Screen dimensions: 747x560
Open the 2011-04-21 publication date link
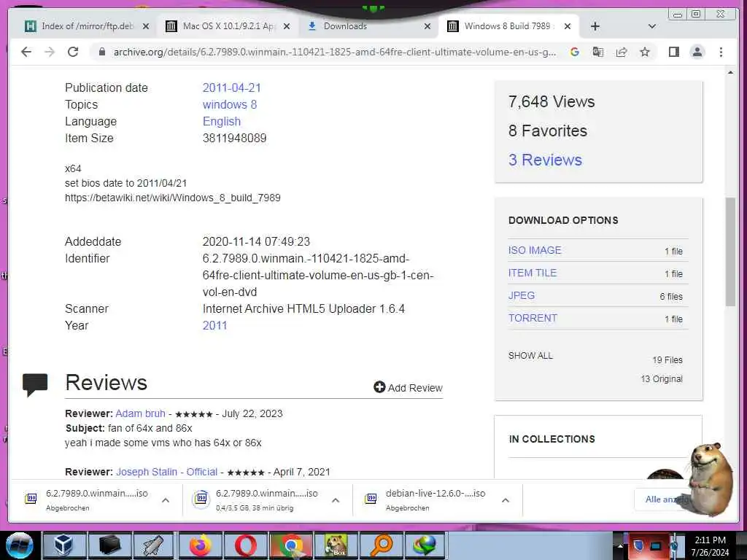click(231, 87)
